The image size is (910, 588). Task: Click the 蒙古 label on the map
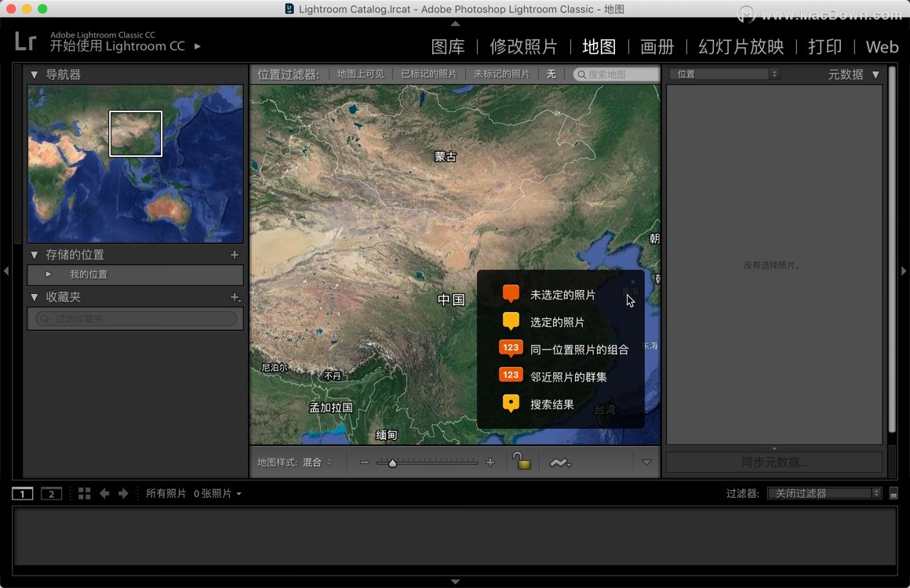coord(445,157)
